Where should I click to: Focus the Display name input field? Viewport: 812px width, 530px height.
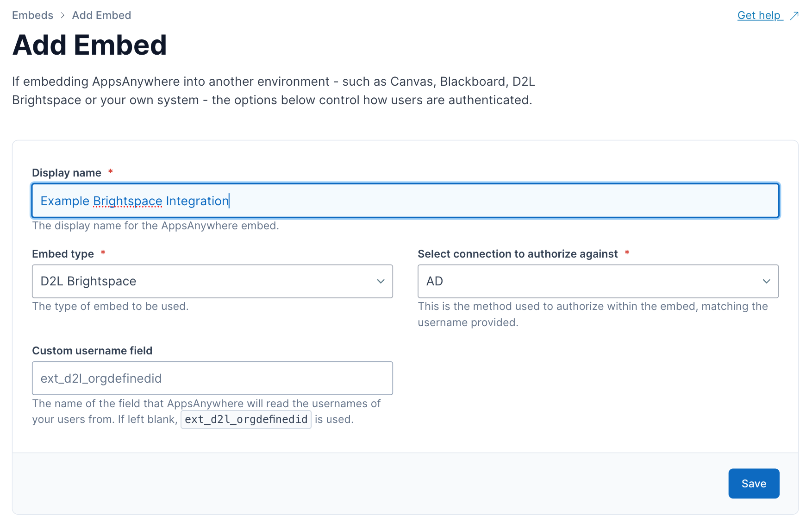pyautogui.click(x=406, y=201)
